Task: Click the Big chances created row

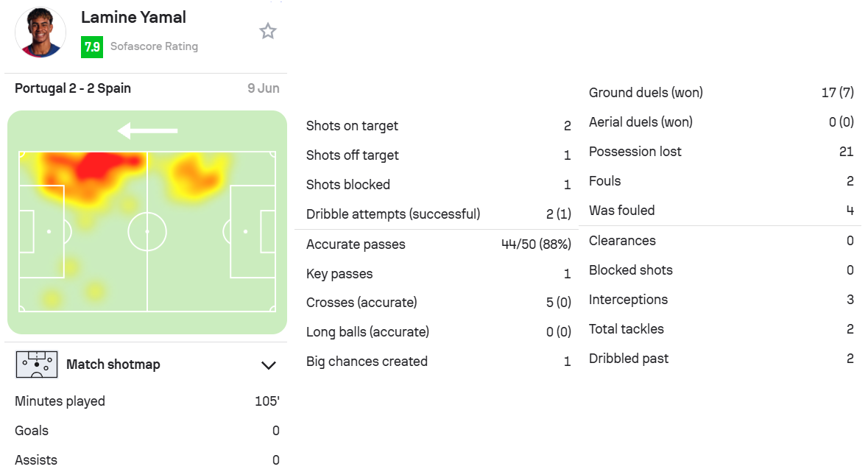Action: point(439,362)
